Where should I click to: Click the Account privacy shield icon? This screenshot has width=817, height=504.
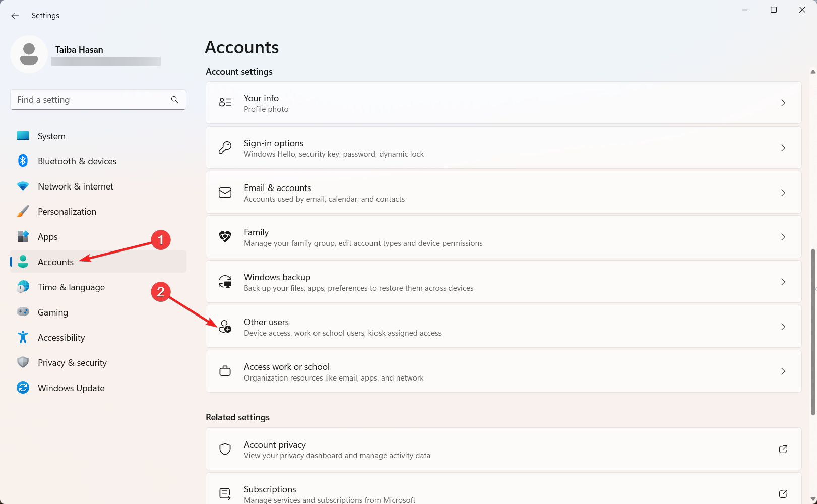point(225,449)
